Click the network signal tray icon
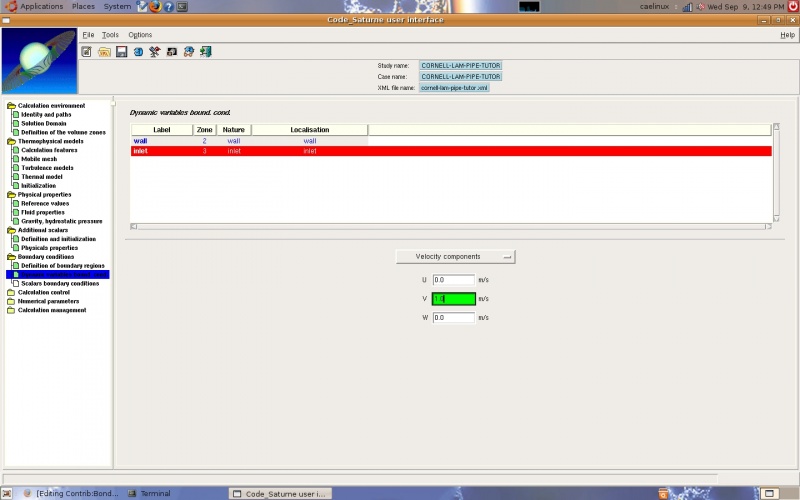The image size is (800, 500). click(687, 7)
